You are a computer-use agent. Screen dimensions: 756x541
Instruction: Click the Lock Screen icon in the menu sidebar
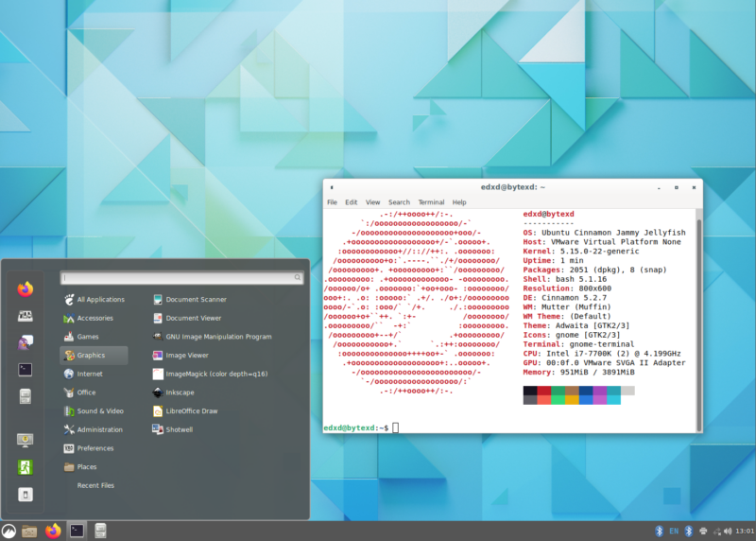point(26,440)
